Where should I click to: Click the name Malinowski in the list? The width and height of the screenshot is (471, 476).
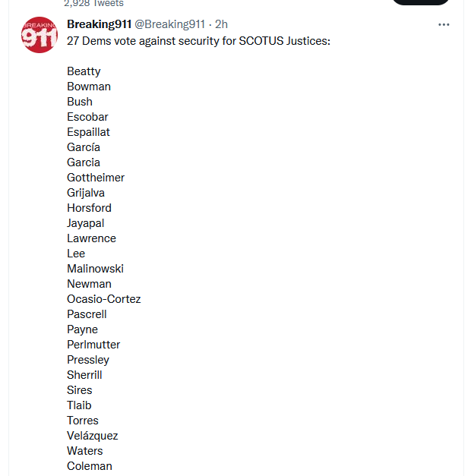[95, 269]
